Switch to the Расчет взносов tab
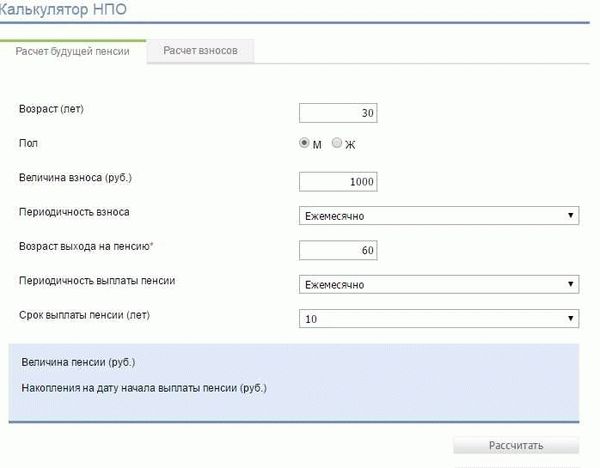This screenshot has height=468, width=600. (200, 51)
